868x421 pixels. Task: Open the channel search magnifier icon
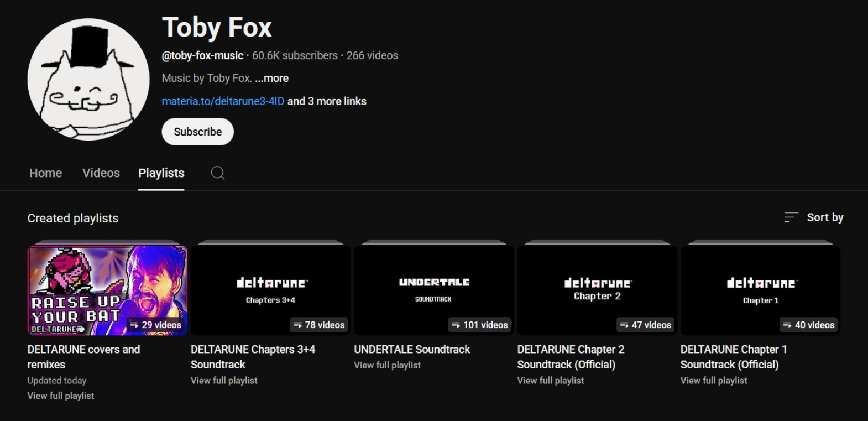218,173
